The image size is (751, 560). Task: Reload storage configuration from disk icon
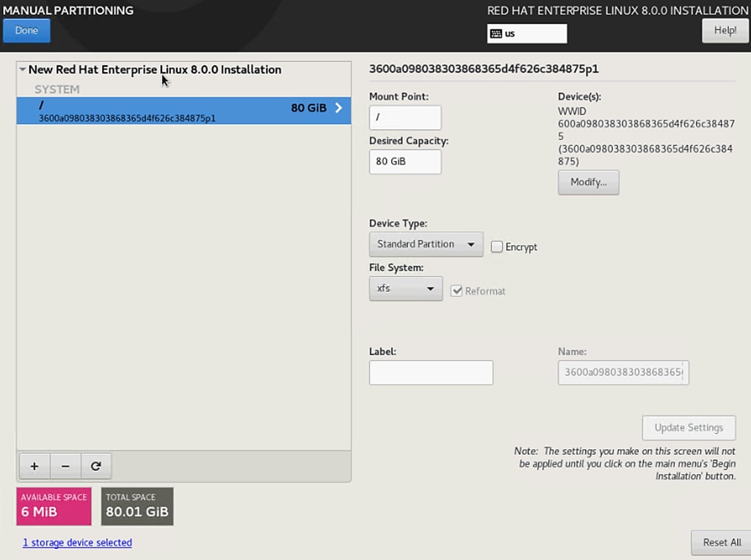click(95, 466)
